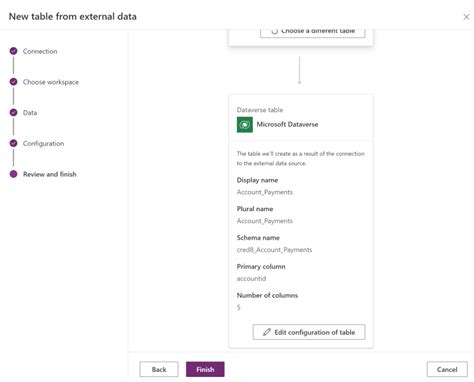The height and width of the screenshot is (382, 474).
Task: Click the Finish button
Action: [x=205, y=369]
